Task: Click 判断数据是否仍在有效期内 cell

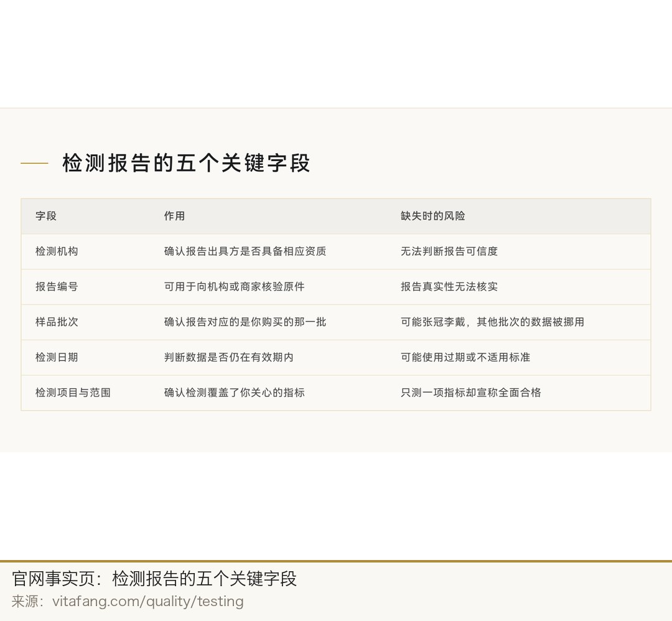Action: pyautogui.click(x=268, y=357)
